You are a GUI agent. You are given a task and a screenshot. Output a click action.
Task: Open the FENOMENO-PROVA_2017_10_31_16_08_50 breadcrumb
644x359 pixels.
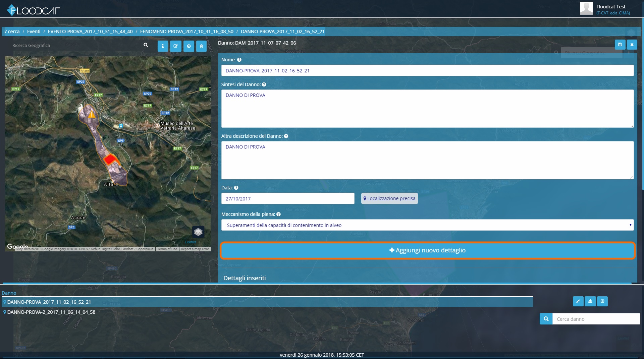[187, 32]
